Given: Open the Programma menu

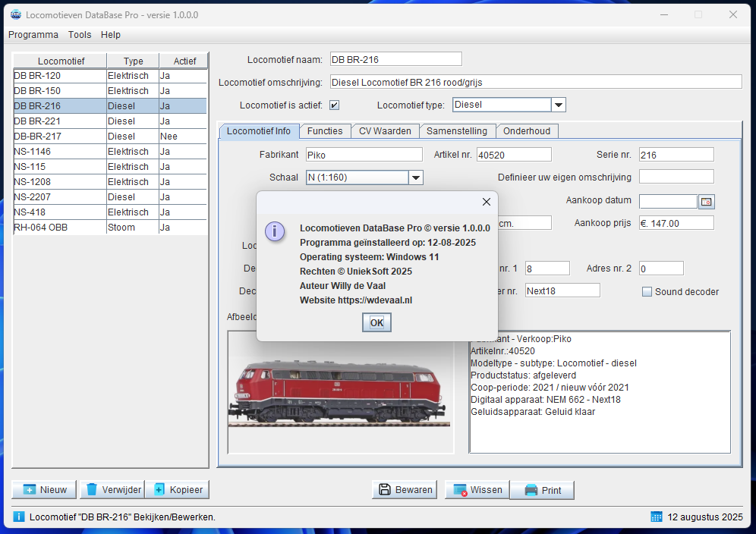Looking at the screenshot, I should coord(33,35).
